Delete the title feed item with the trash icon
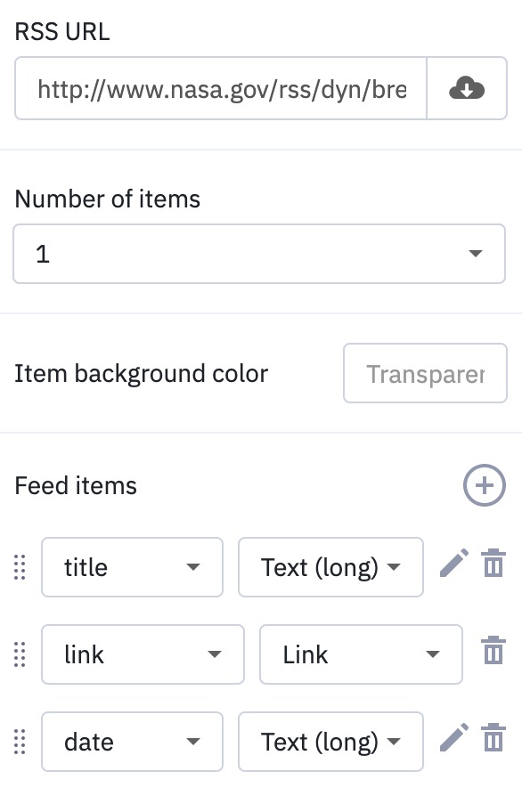This screenshot has width=522, height=812. 493,564
